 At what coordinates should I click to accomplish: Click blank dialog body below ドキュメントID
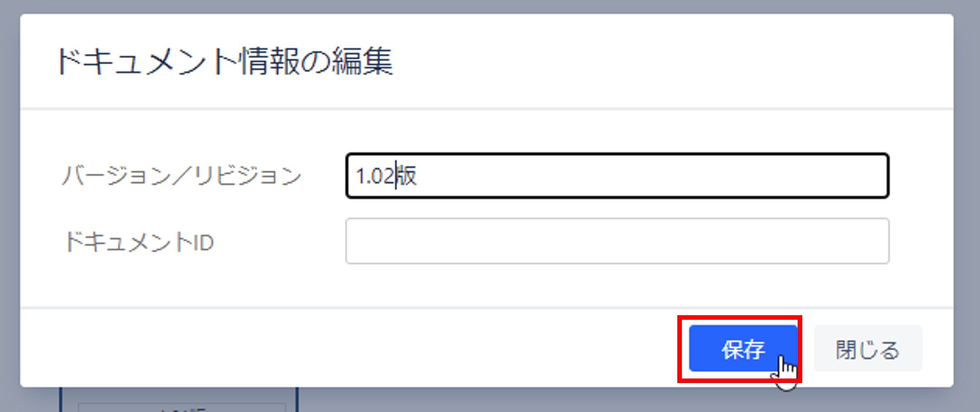(487, 285)
